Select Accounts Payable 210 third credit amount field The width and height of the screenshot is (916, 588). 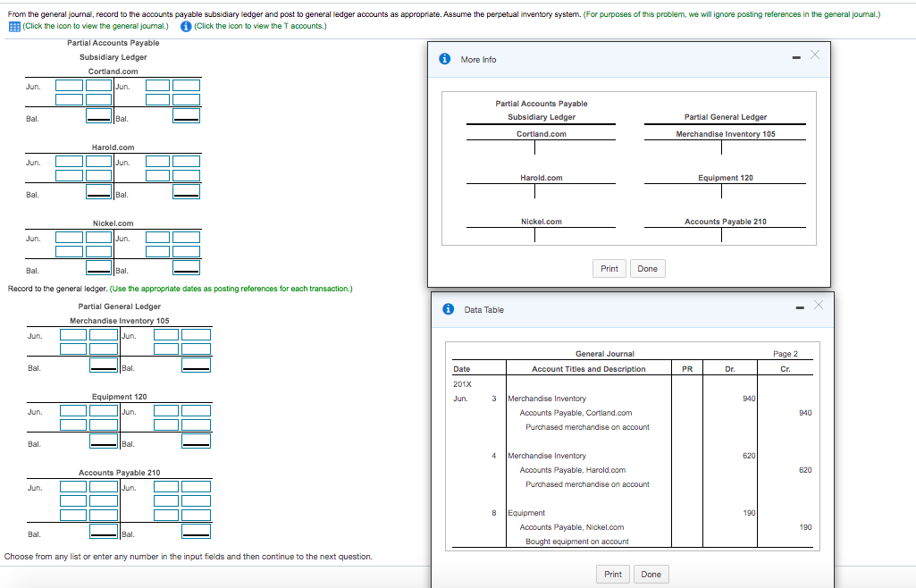(x=196, y=515)
